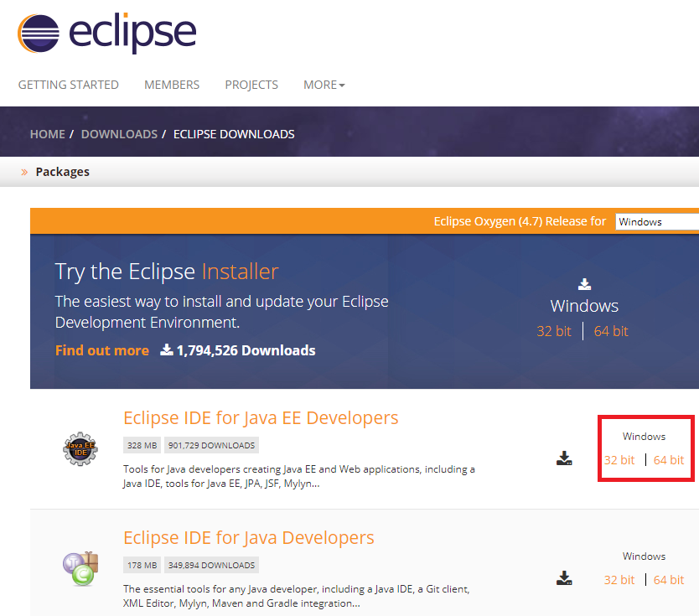Open the Packages link
Viewport: 699px width, 616px height.
click(62, 172)
